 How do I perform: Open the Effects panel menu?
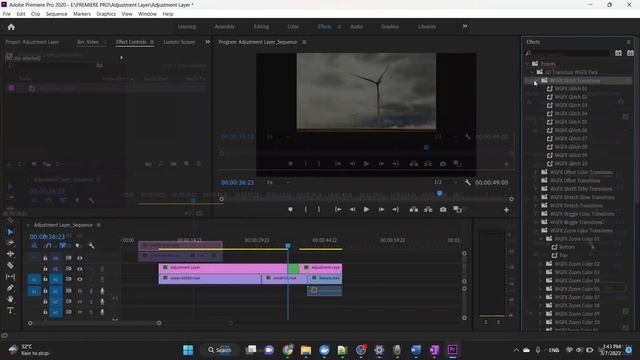pos(629,42)
